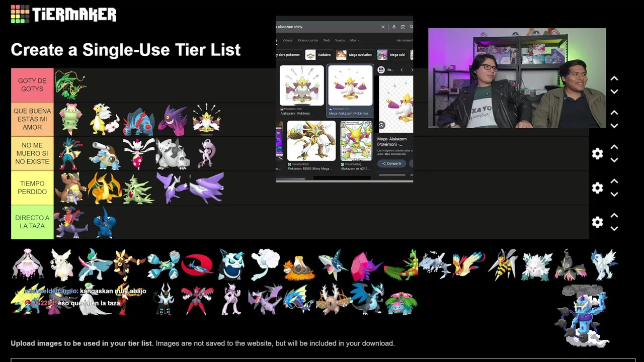
Task: Select Mega Lucario in third tier
Action: click(70, 154)
